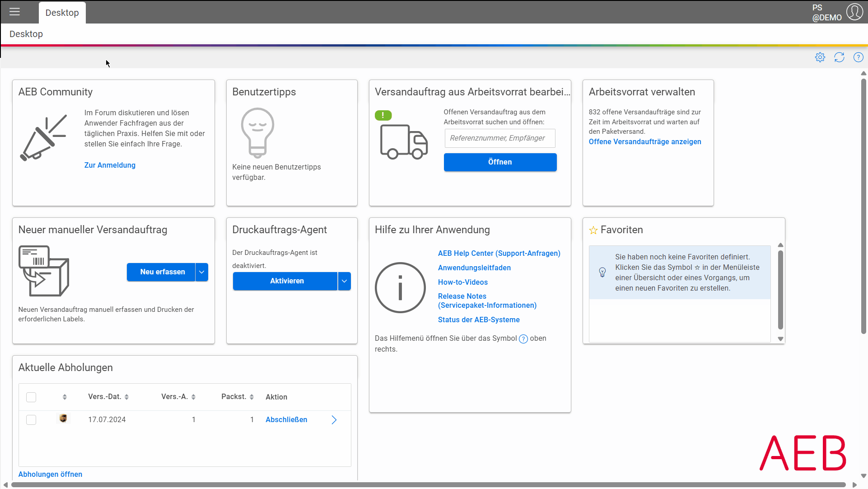
Task: Click the Referenznummer, Empfänger input field
Action: tap(500, 138)
